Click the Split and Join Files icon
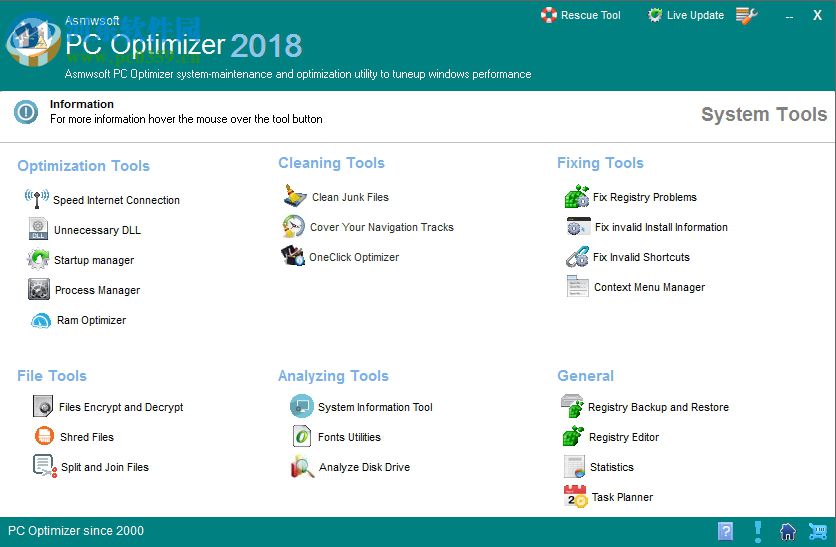 coord(45,466)
